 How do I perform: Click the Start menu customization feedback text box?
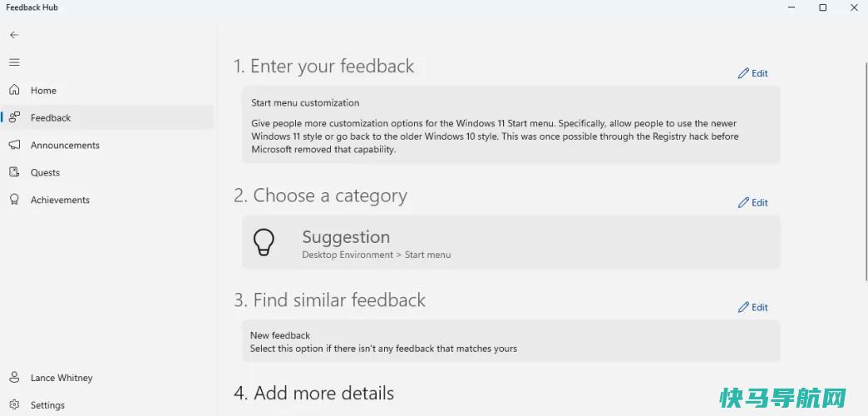tap(511, 125)
